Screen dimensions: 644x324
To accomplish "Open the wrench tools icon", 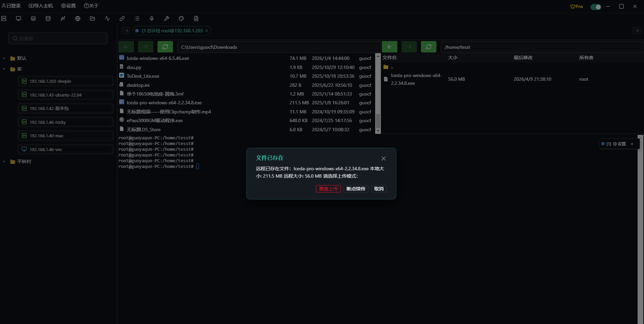I will [x=167, y=19].
